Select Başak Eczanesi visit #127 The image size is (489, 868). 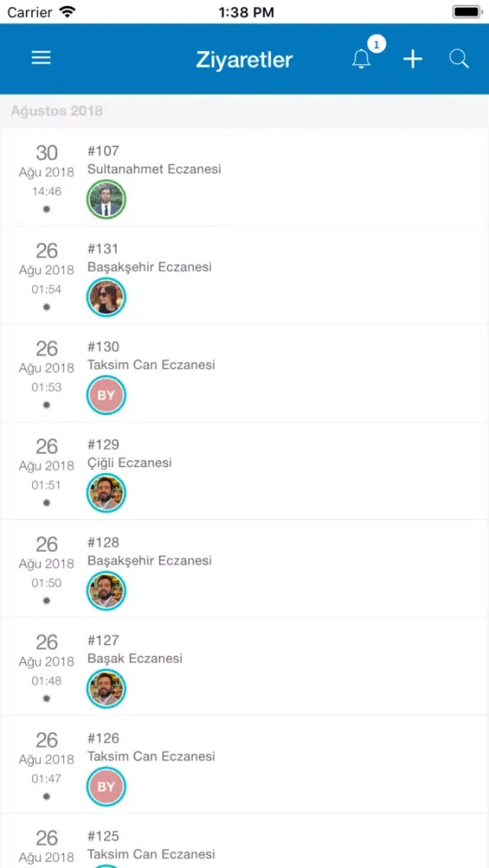pos(244,667)
